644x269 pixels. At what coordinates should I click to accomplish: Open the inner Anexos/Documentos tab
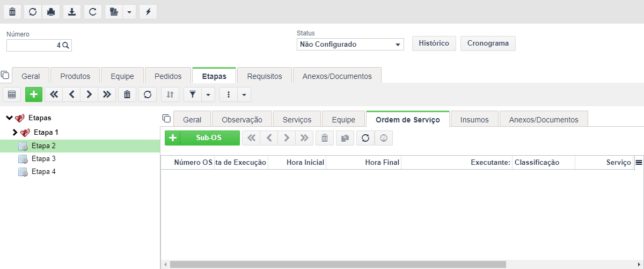[x=544, y=119]
